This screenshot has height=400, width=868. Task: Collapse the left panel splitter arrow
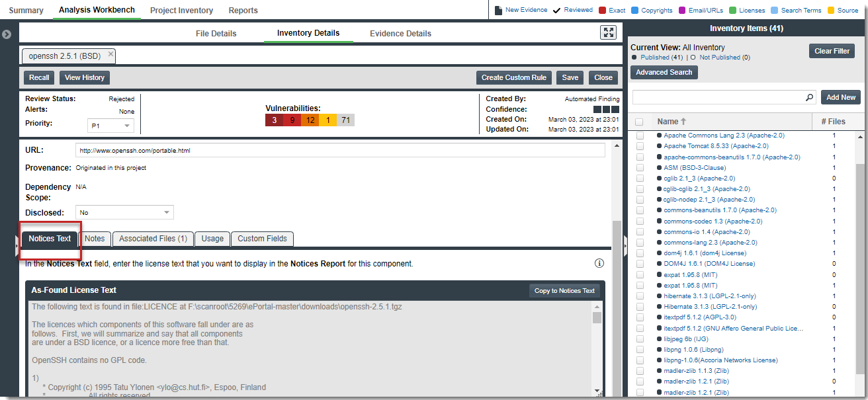(x=17, y=247)
